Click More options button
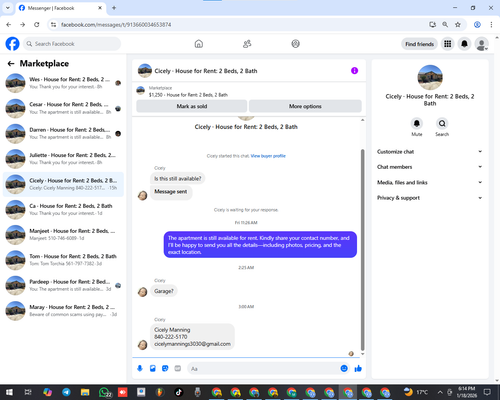500x400 pixels. [x=305, y=106]
